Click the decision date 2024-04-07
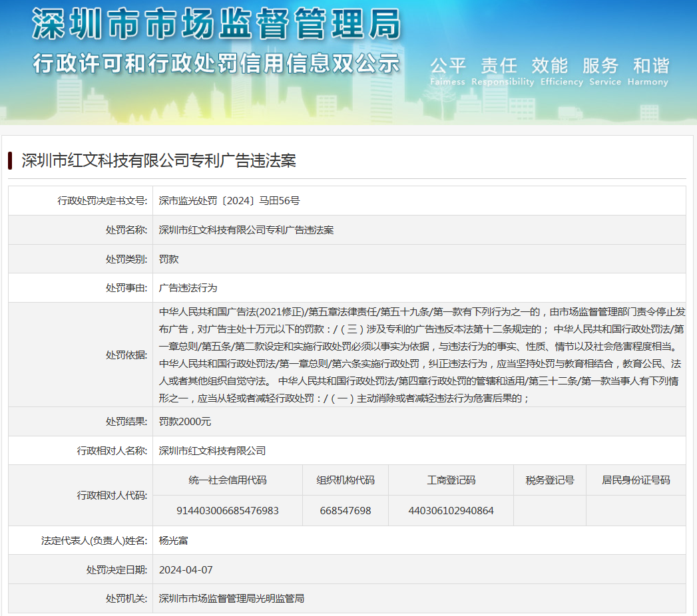The image size is (697, 616). pos(186,569)
